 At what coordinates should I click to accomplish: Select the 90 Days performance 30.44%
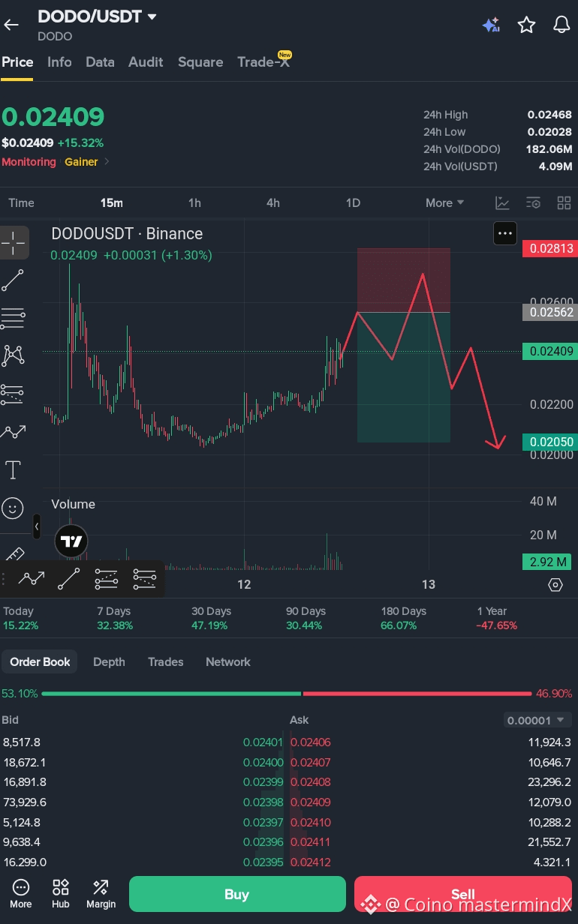tap(306, 618)
